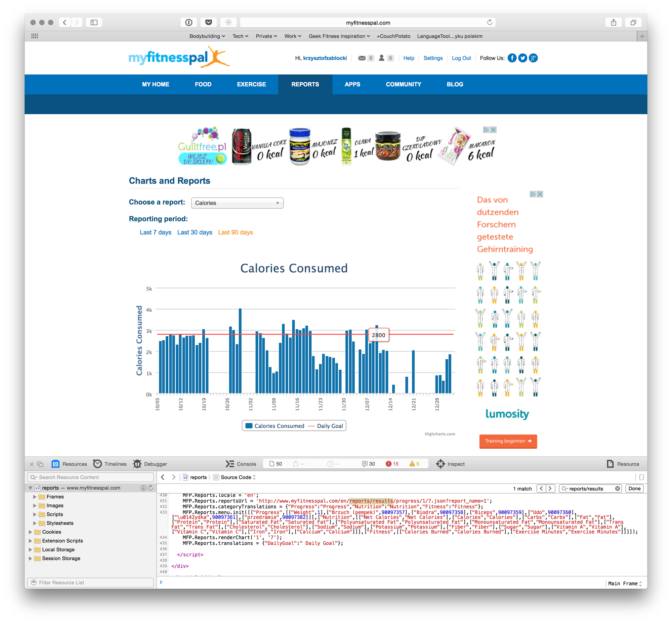Open the Bodybuilding bookmarks menu

point(207,36)
